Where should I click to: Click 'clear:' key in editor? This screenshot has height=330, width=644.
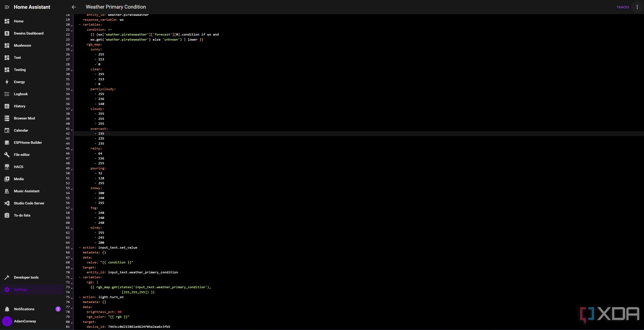coord(96,69)
